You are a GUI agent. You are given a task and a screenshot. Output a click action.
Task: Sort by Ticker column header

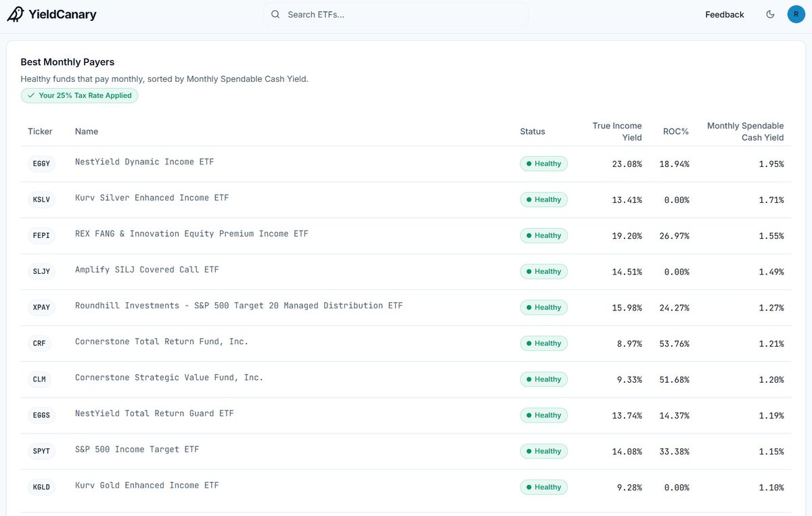tap(40, 131)
